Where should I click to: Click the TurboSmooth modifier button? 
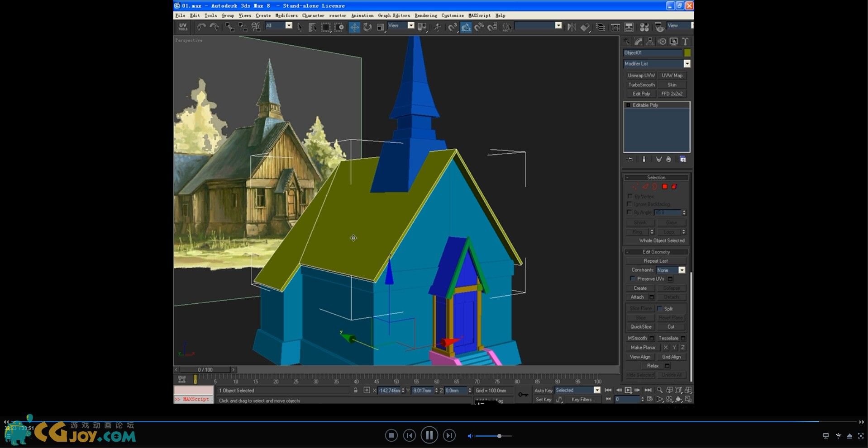641,85
